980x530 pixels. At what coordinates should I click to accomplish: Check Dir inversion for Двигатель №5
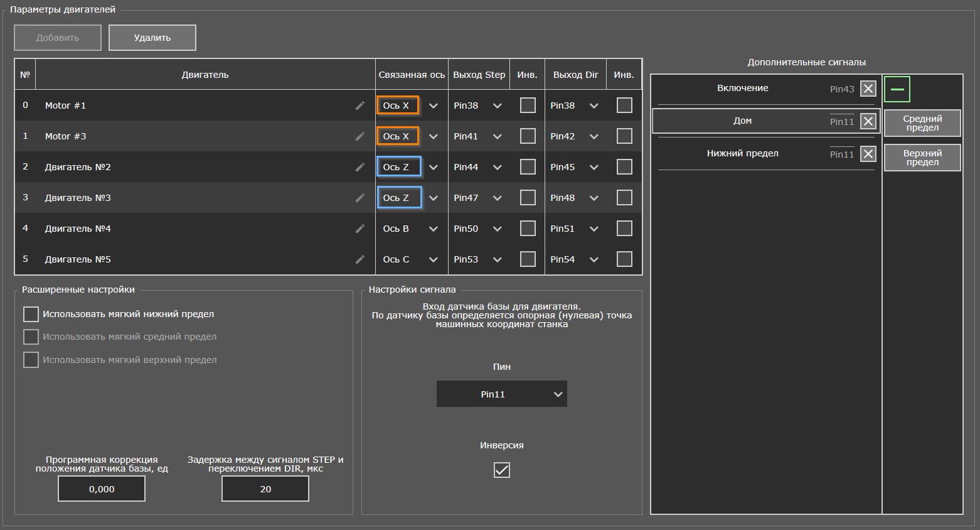(624, 259)
